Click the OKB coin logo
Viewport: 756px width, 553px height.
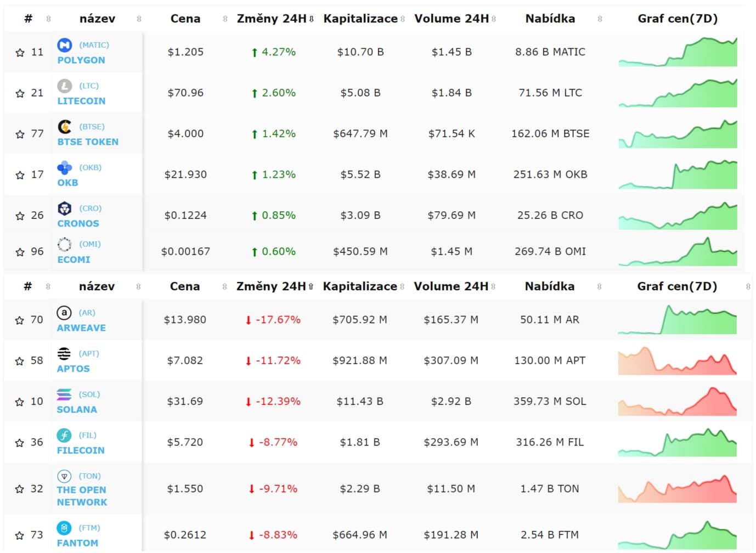pyautogui.click(x=65, y=167)
